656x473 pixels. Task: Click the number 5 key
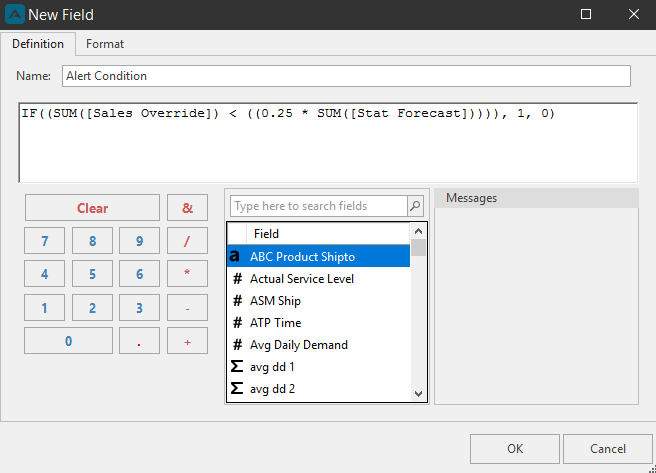pyautogui.click(x=92, y=274)
